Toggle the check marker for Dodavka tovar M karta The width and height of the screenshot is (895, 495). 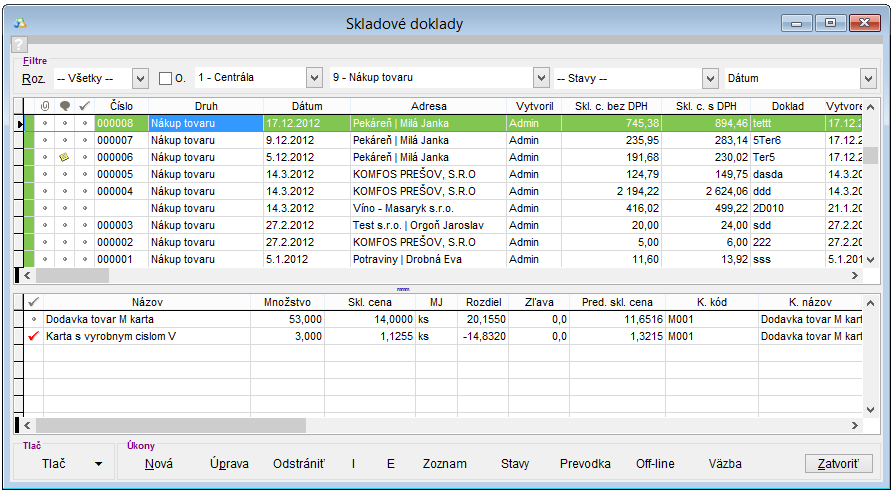[34, 320]
